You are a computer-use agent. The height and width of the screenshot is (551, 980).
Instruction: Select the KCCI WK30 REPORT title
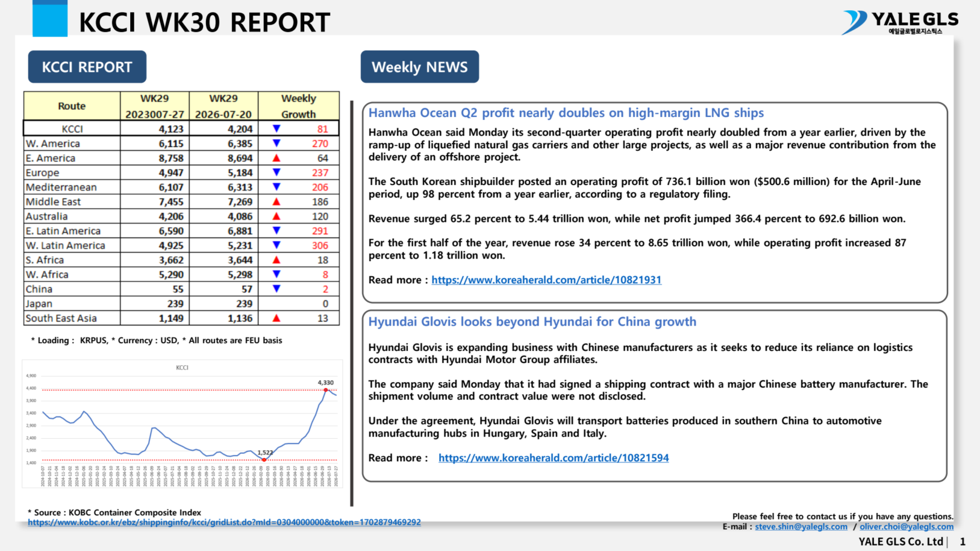click(x=205, y=22)
